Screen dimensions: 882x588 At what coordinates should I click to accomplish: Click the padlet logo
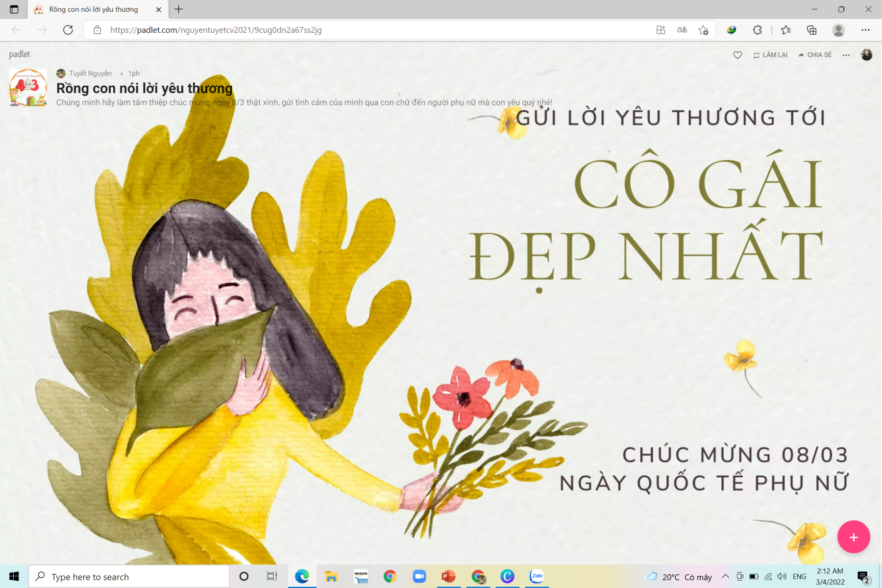tap(20, 54)
